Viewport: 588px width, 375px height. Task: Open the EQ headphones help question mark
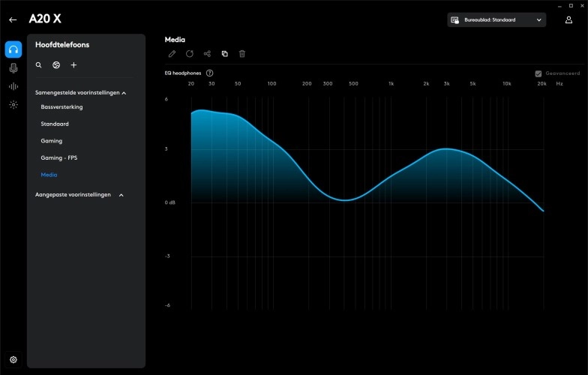coord(209,73)
